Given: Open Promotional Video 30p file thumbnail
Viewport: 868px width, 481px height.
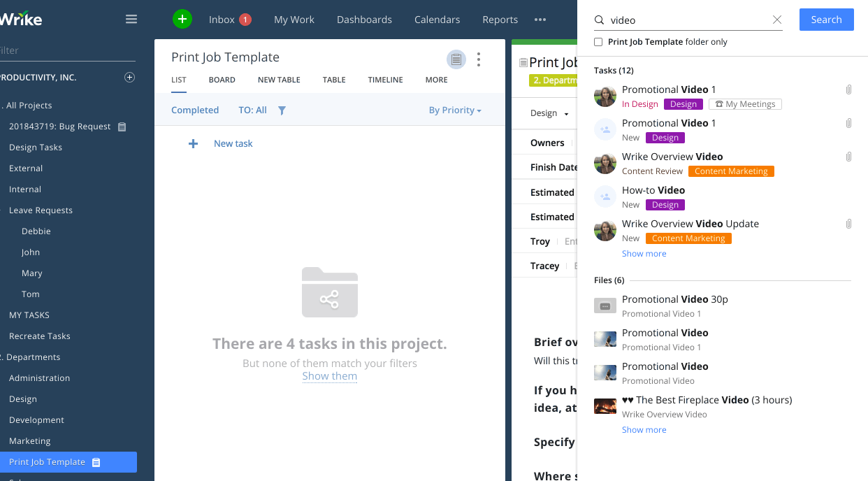Looking at the screenshot, I should tap(605, 306).
